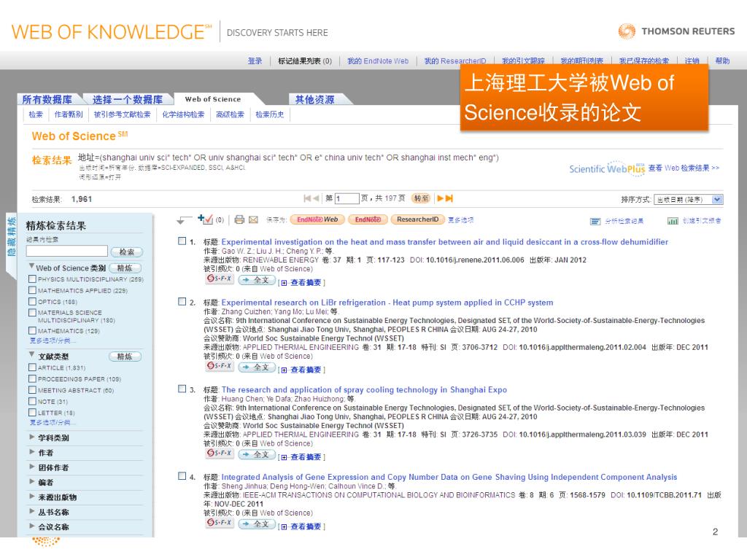Expand the 学科类别 section
Screen dimensions: 747x560
31,437
